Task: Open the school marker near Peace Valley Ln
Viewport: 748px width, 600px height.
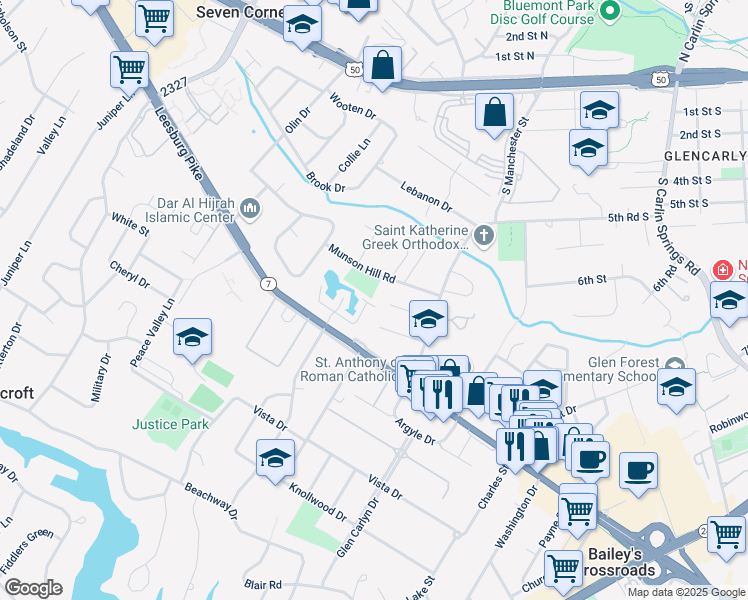Action: coord(192,338)
